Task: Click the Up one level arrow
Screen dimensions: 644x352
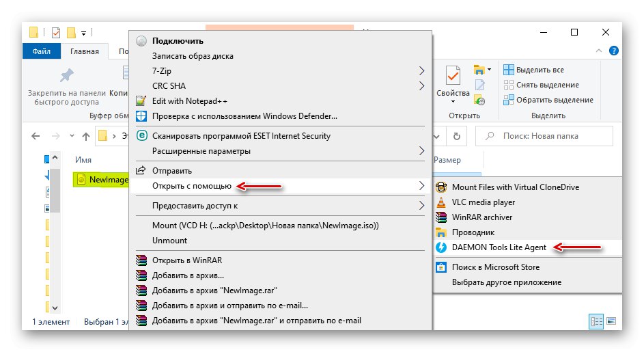Action: [x=86, y=136]
